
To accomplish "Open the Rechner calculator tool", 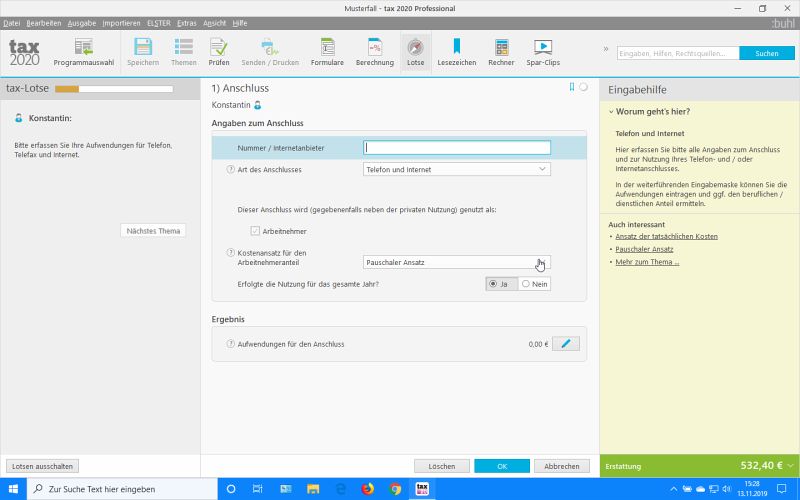I will coord(501,52).
